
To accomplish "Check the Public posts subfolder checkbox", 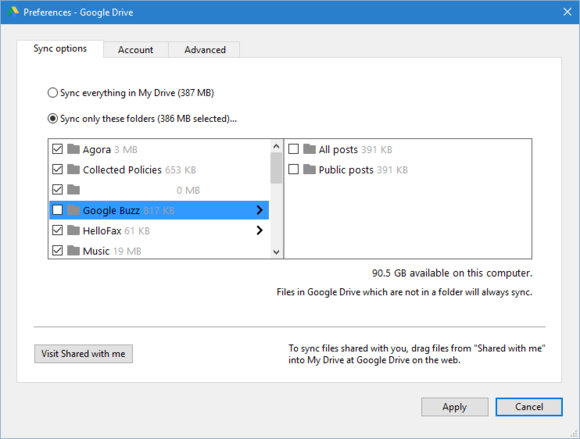I will tap(293, 169).
